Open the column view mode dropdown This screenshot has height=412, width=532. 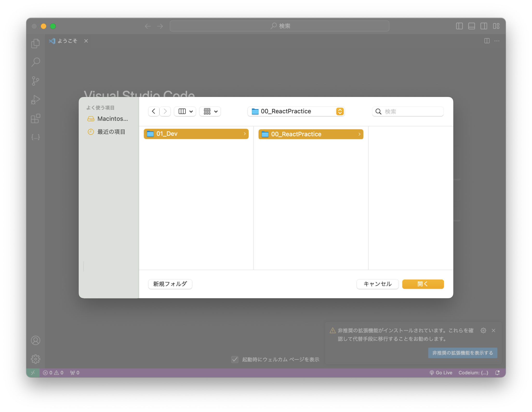pos(185,111)
